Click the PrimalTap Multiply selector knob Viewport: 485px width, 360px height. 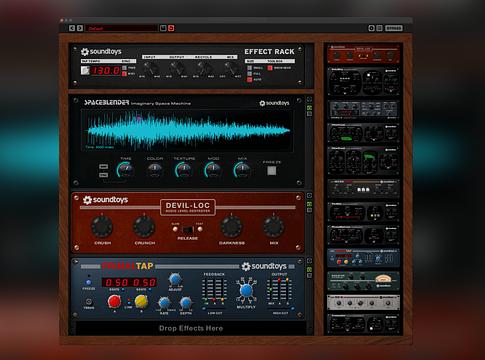(x=246, y=290)
